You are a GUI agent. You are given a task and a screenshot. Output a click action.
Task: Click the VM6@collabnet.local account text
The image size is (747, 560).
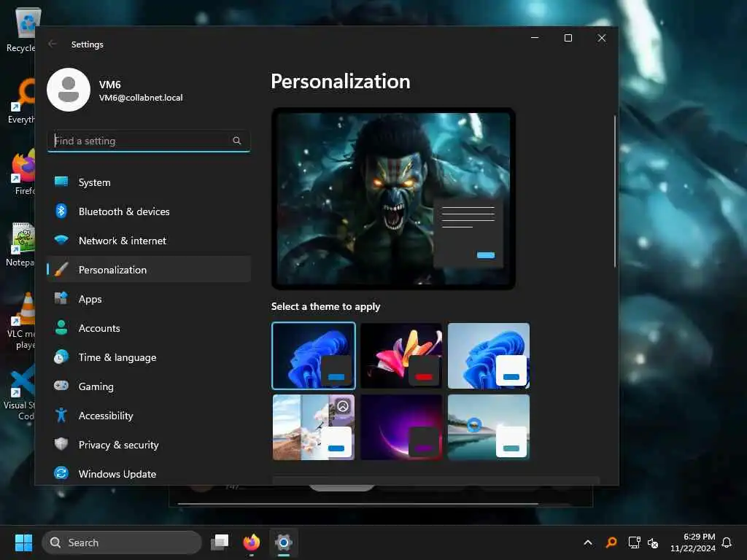[x=141, y=98]
